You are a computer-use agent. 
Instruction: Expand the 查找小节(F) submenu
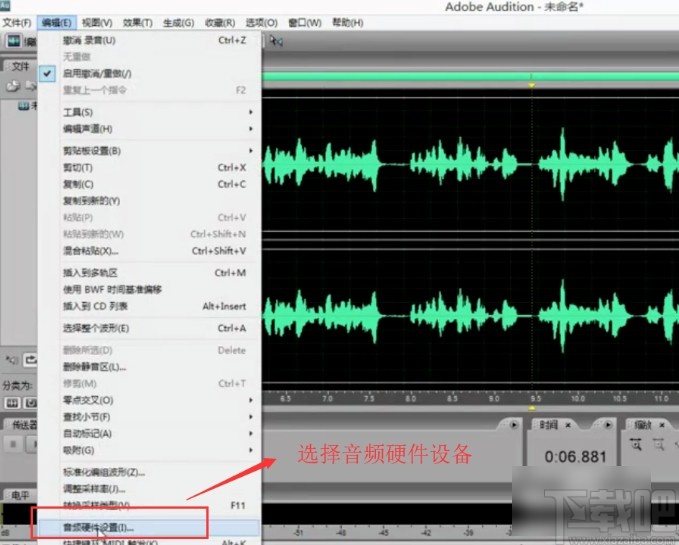(149, 417)
